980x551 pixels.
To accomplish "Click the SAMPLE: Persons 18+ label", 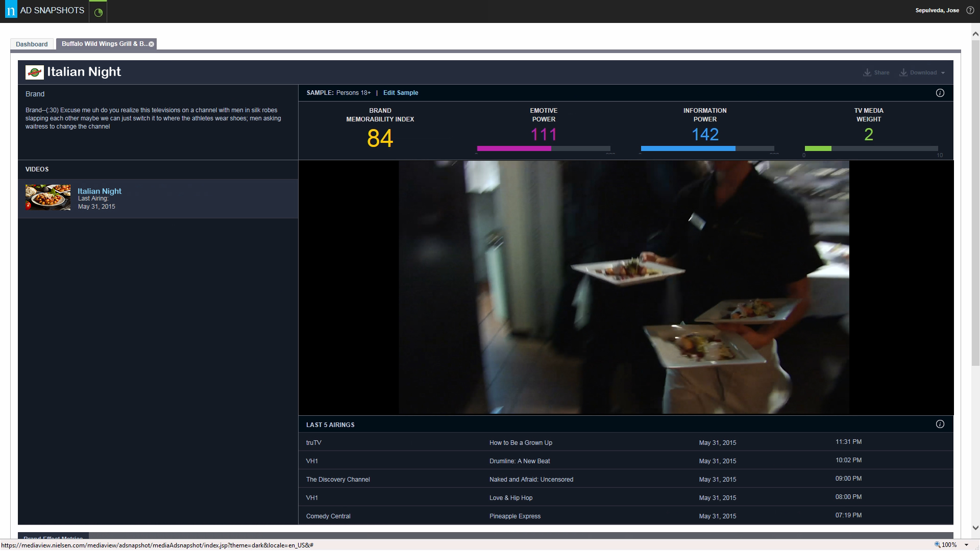I will 338,93.
